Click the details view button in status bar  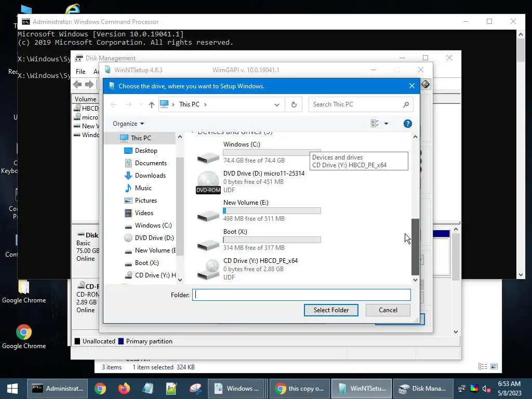pos(482,366)
